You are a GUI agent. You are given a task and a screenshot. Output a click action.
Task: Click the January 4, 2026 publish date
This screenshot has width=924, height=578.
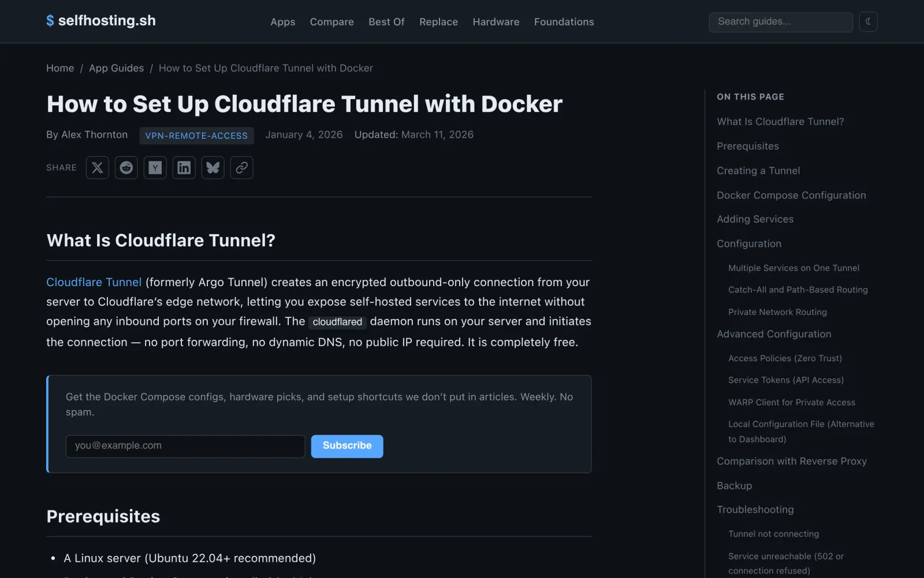(304, 135)
